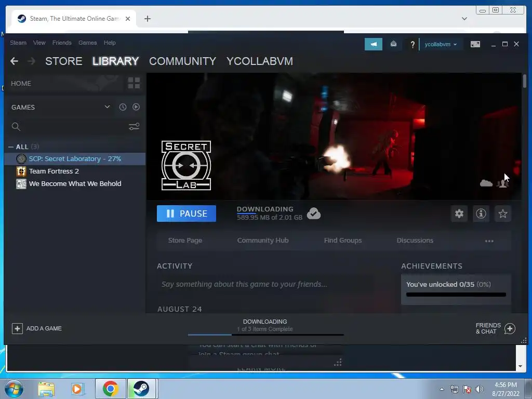Click the question mark help icon
The height and width of the screenshot is (399, 532).
[412, 45]
